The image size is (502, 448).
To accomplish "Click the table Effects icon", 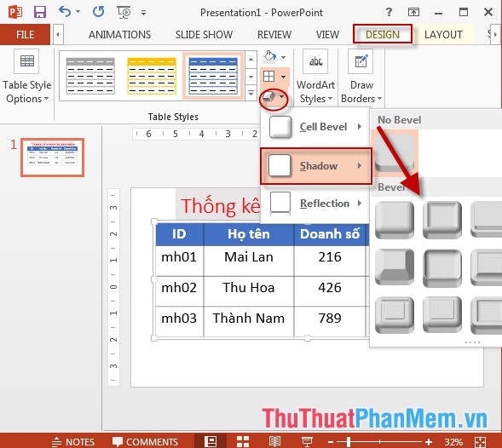I will [x=268, y=96].
